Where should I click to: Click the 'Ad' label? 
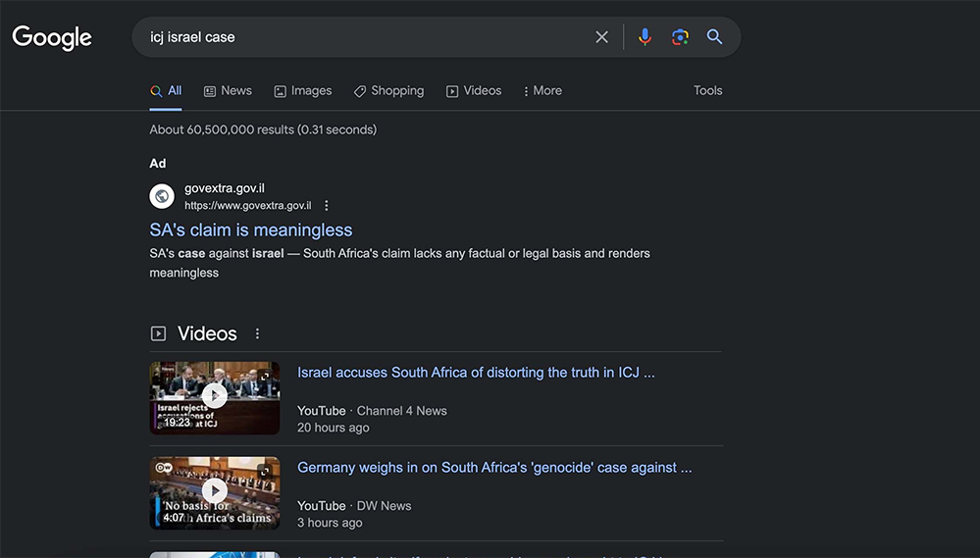tap(158, 163)
